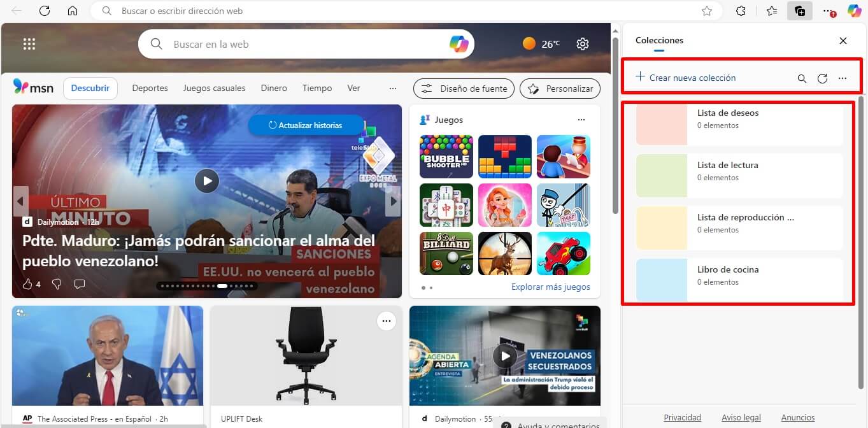
Task: Open the Favorites list icon in toolbar
Action: click(x=772, y=11)
